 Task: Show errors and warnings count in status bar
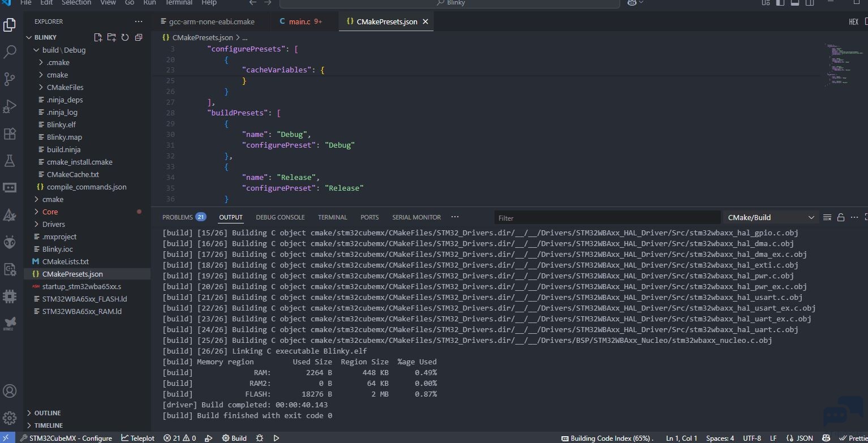[180, 438]
